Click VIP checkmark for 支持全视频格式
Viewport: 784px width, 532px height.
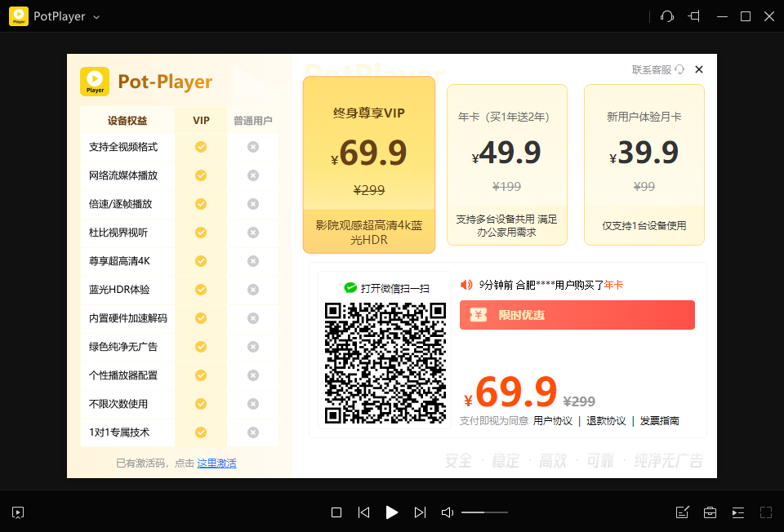pyautogui.click(x=201, y=147)
